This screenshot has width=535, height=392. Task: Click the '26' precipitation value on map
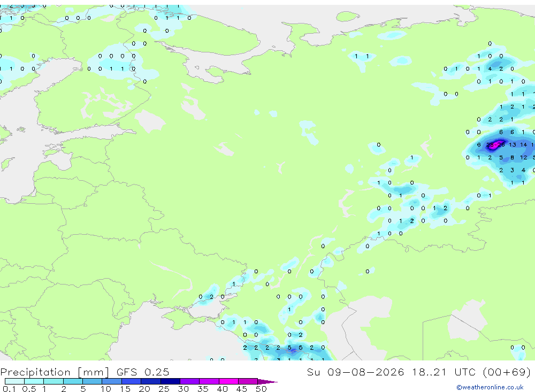[x=501, y=144]
